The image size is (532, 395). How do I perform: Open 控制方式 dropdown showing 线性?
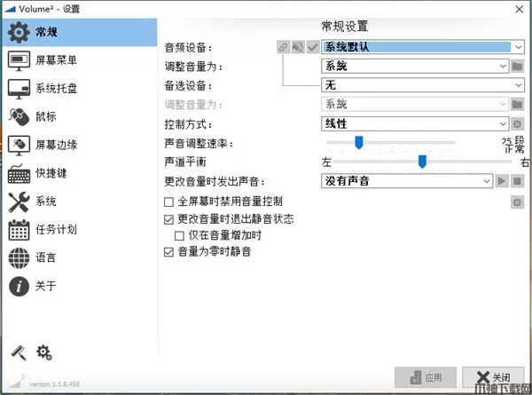coord(415,124)
